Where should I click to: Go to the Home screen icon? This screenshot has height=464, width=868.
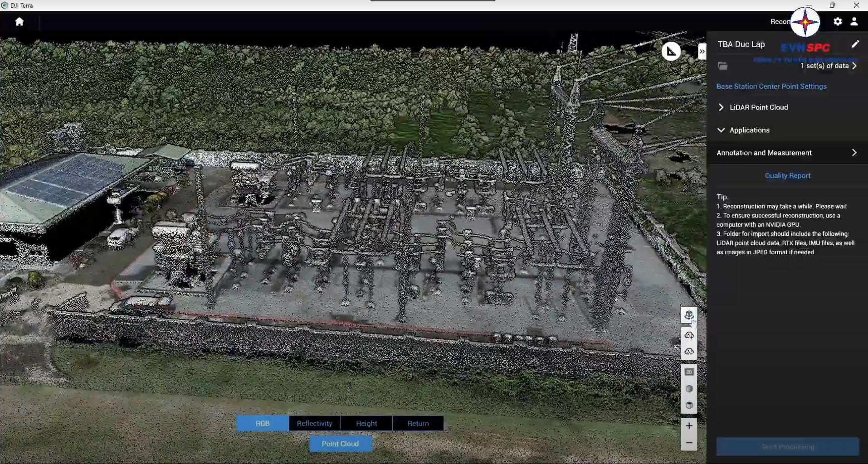(x=19, y=22)
